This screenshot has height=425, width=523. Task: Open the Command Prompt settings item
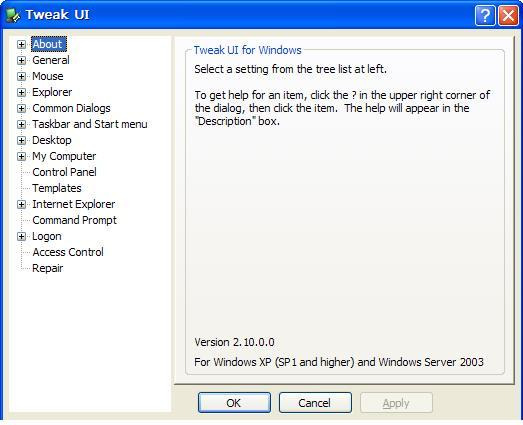(x=74, y=220)
